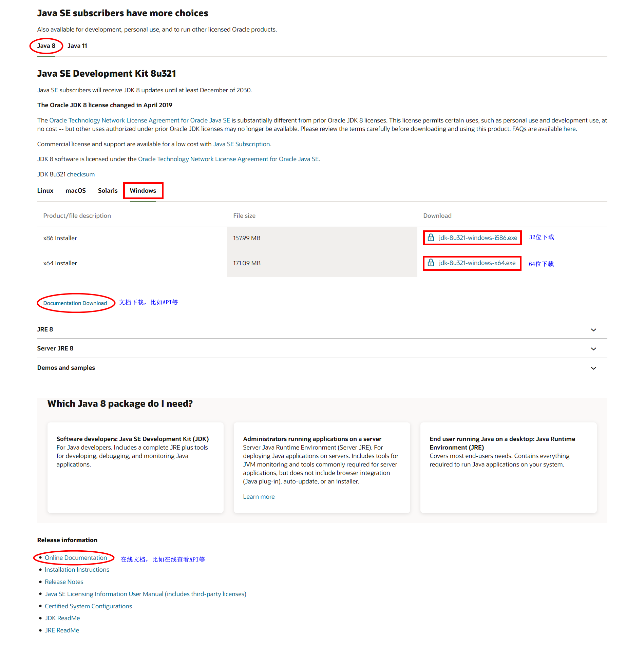Select the Windows platform tab
Image resolution: width=644 pixels, height=646 pixels.
pyautogui.click(x=143, y=191)
